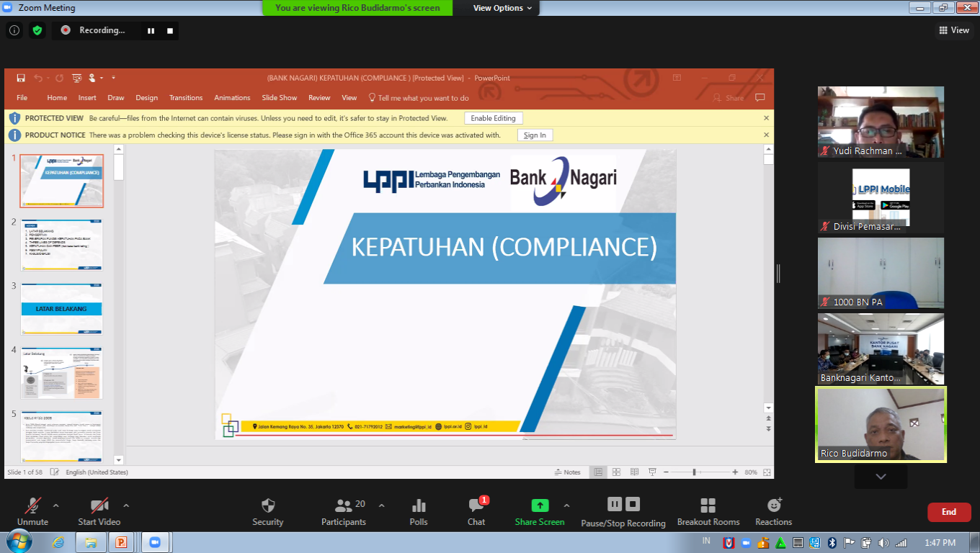Open the PowerPoint taskbar icon
This screenshot has width=980, height=553.
pos(121,542)
